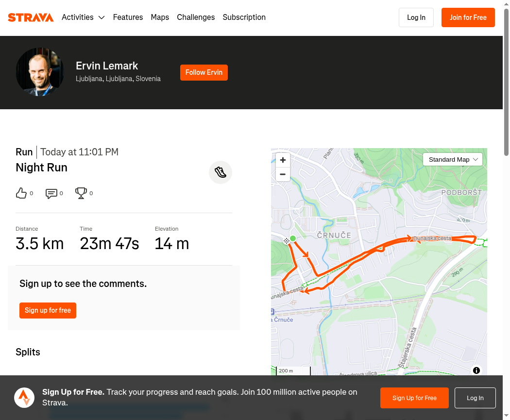Go to the Challenges page

pos(196,17)
